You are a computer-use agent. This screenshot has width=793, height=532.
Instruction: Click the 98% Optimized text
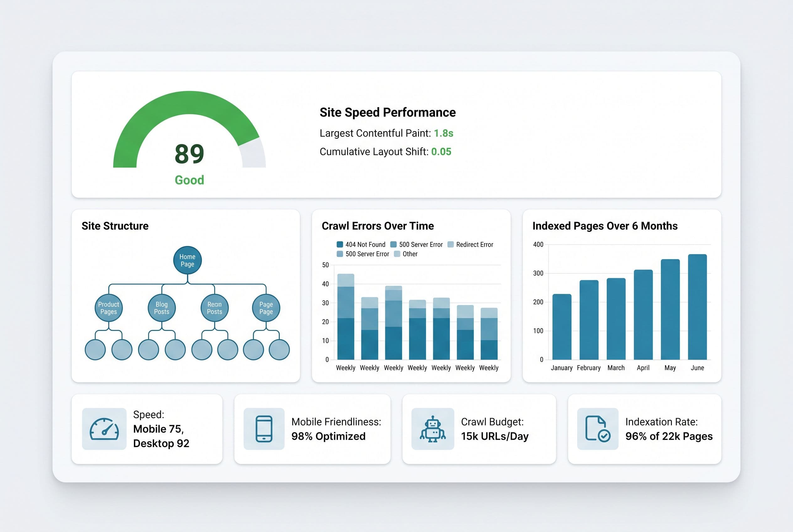click(x=328, y=436)
